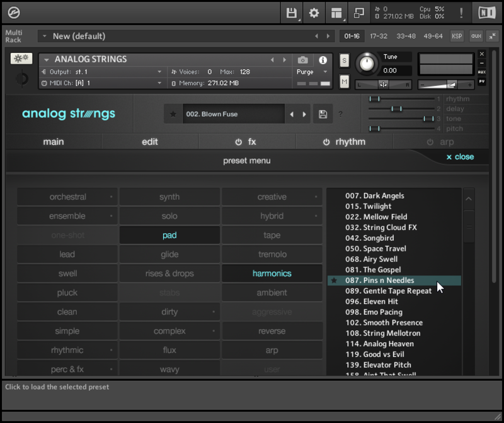The image size is (504, 423).
Task: Show rack channels 17-32
Action: [379, 36]
